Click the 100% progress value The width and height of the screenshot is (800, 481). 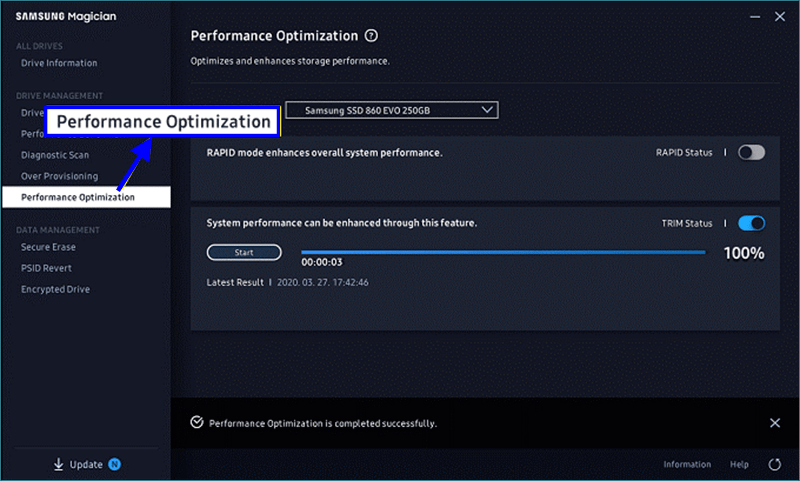point(744,253)
